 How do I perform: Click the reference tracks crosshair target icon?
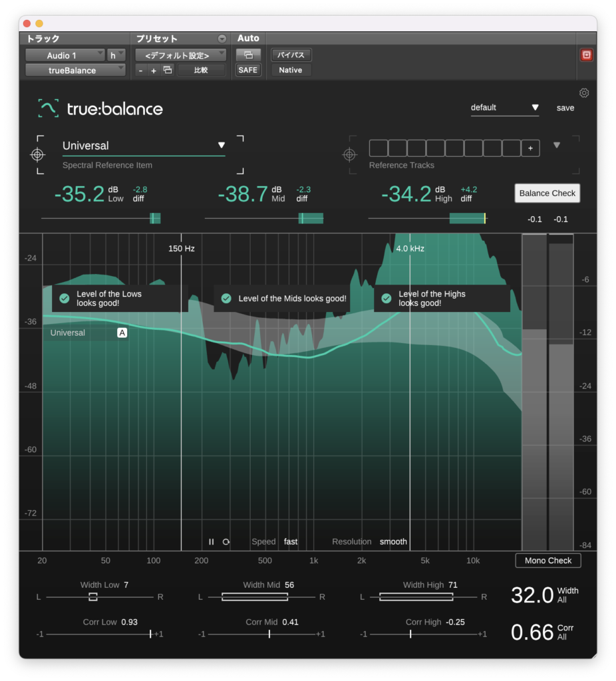(350, 154)
